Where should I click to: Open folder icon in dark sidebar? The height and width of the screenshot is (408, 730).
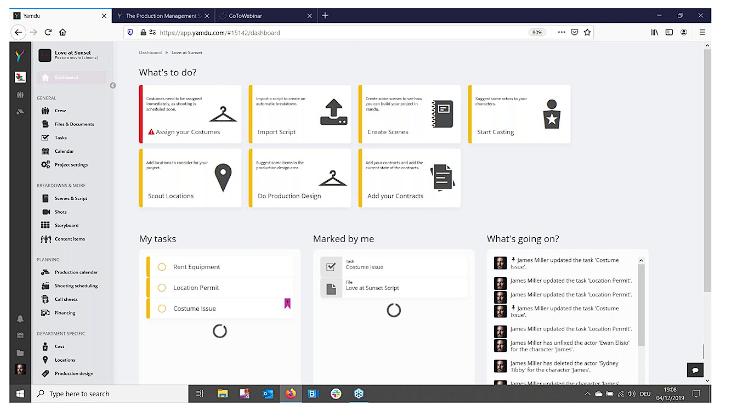click(x=20, y=353)
